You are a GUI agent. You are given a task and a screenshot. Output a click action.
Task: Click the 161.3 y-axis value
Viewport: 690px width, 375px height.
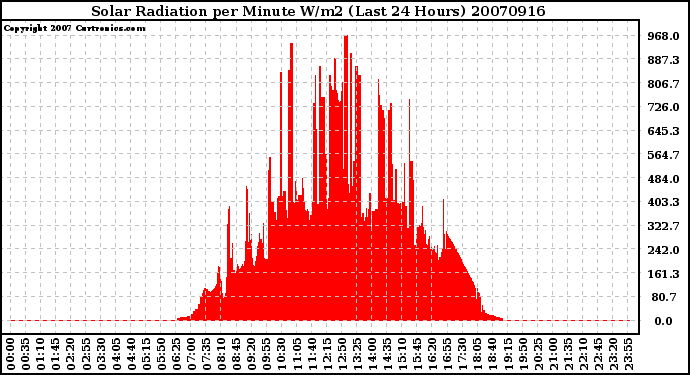[663, 274]
